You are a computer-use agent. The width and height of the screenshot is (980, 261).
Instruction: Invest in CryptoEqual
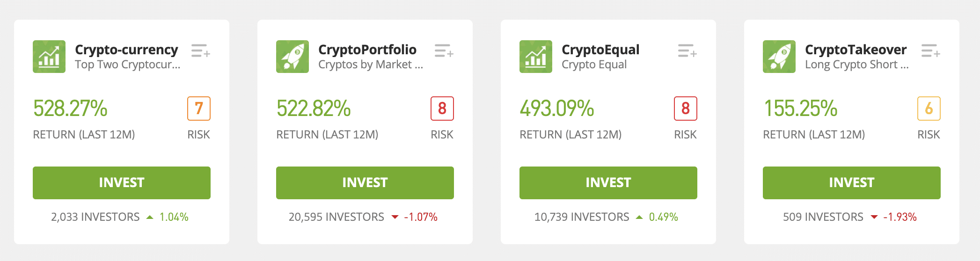[608, 183]
